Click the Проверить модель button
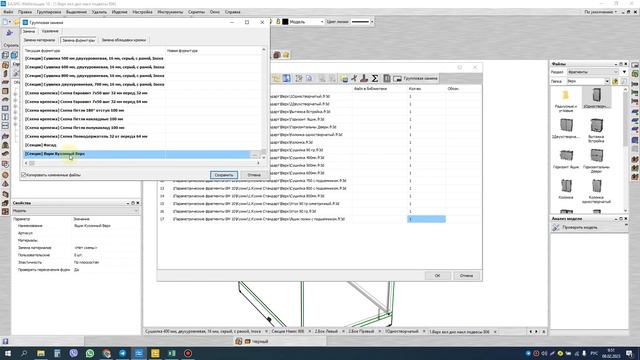This screenshot has width=640, height=360. click(580, 227)
